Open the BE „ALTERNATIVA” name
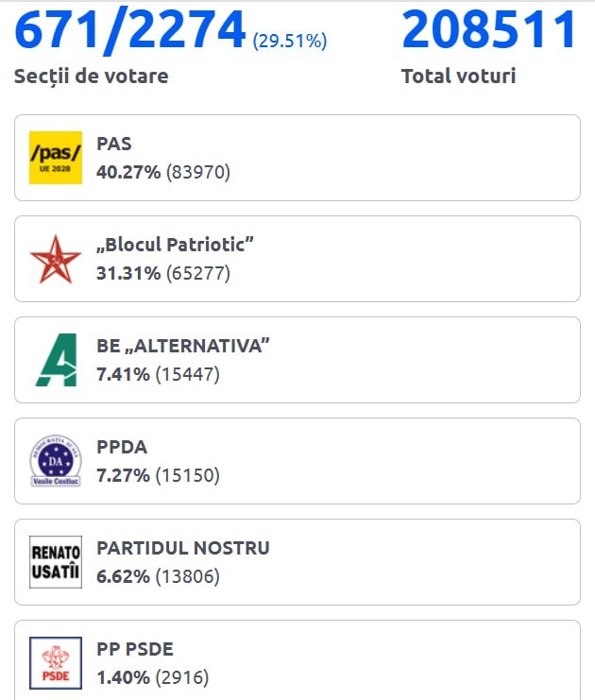This screenshot has height=700, width=595. (183, 347)
